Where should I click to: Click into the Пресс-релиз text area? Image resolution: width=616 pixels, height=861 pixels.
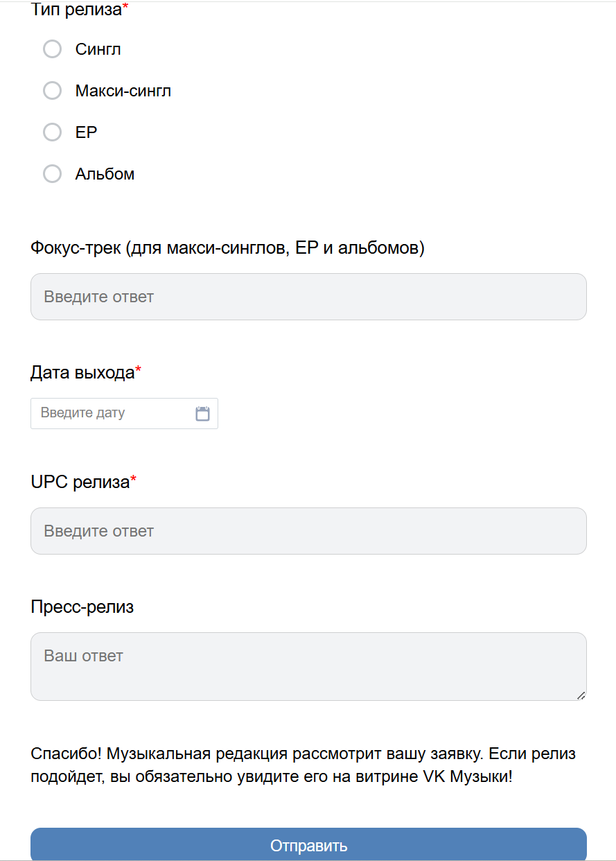point(308,666)
